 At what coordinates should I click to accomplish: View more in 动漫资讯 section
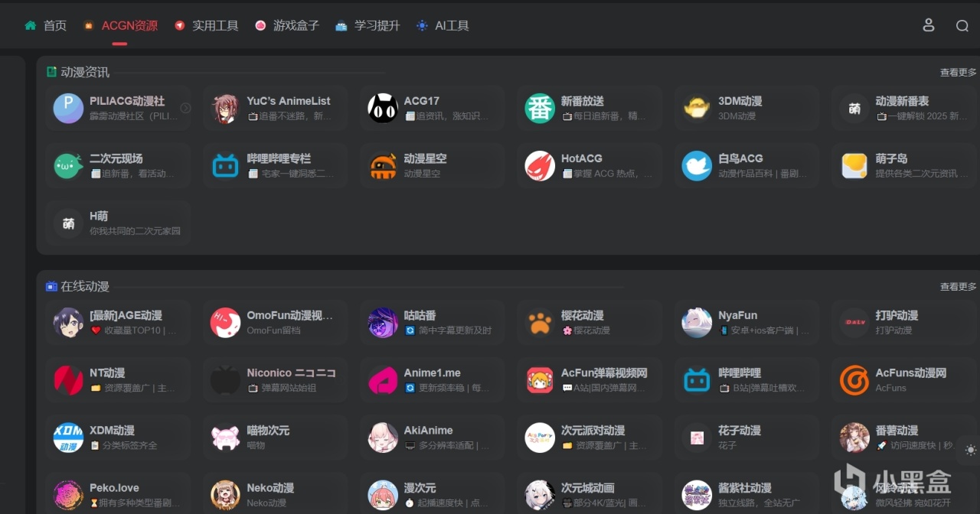[959, 72]
